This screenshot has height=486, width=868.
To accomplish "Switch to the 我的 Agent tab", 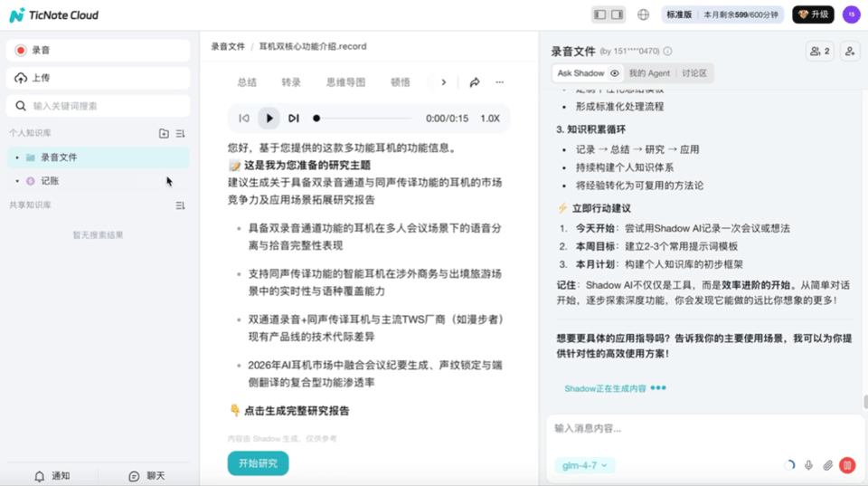I will pyautogui.click(x=649, y=73).
